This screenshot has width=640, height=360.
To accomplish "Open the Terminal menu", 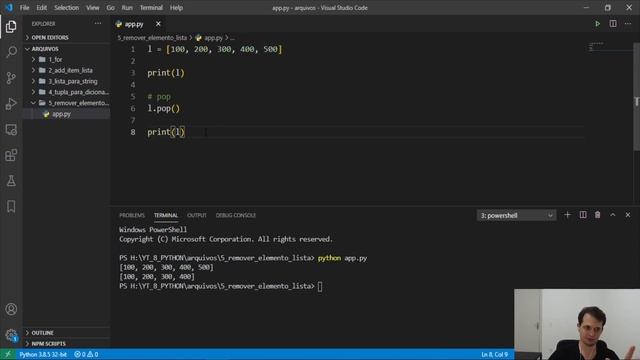I will (151, 8).
